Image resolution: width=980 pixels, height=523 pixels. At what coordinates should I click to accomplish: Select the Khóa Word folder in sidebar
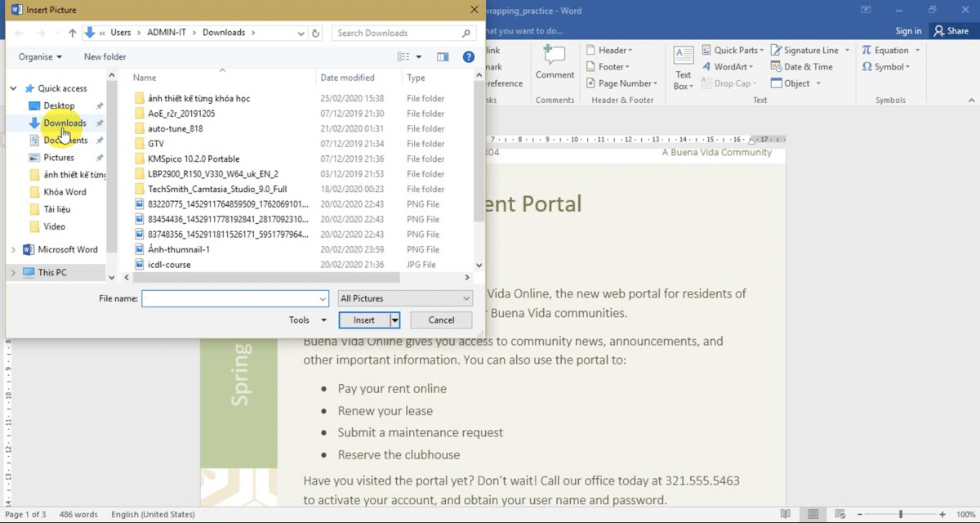(65, 192)
